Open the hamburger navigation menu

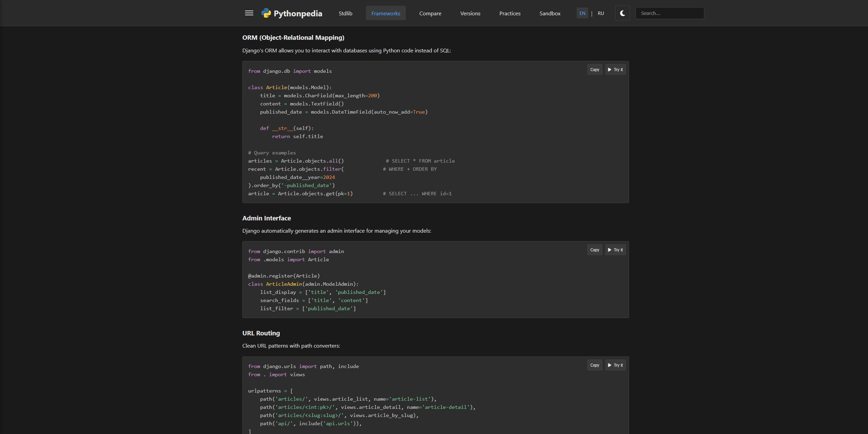coord(249,13)
